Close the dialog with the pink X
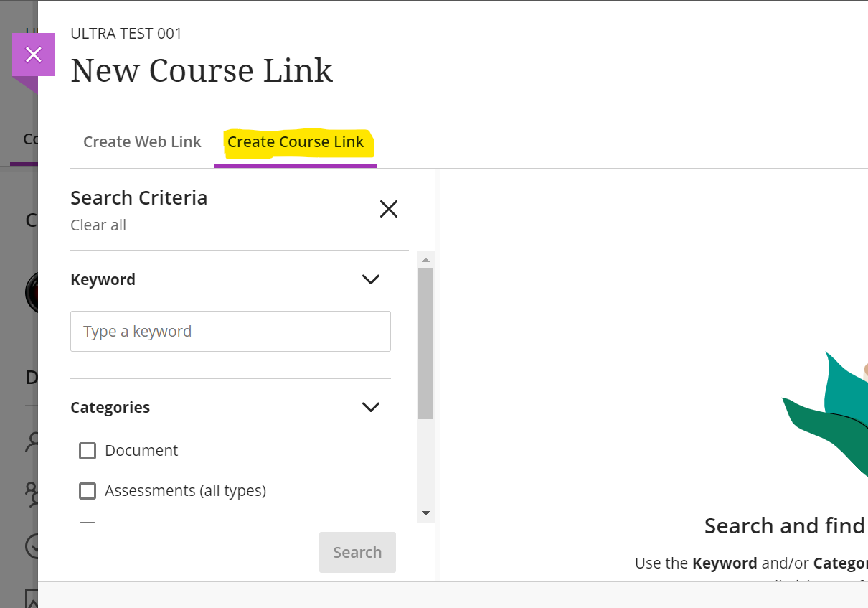This screenshot has height=608, width=868. (x=33, y=55)
